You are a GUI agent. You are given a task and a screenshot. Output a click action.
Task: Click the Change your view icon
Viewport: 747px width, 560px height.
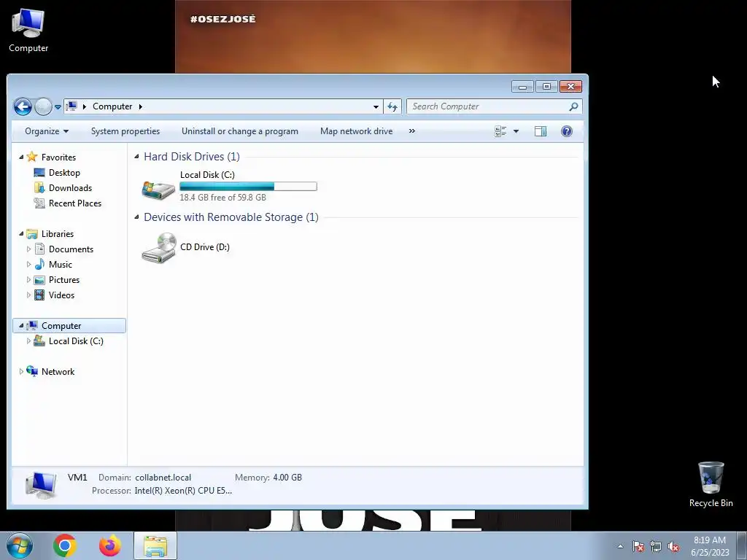[500, 131]
